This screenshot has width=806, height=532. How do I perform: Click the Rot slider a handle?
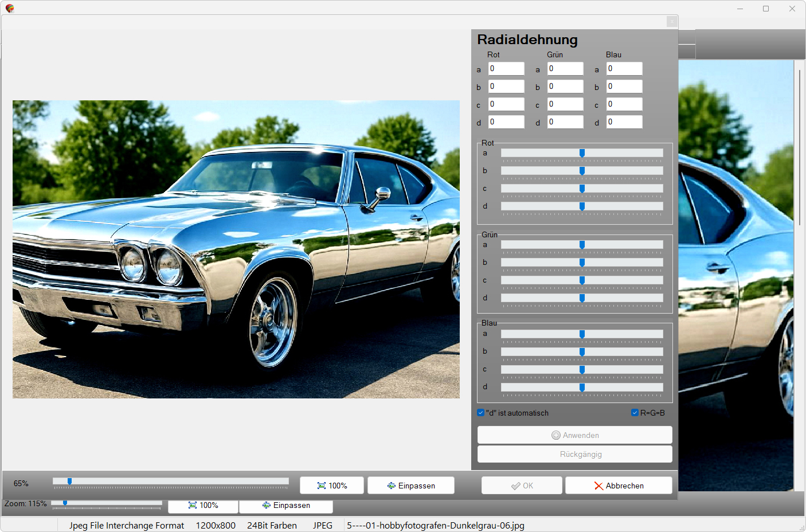point(582,153)
